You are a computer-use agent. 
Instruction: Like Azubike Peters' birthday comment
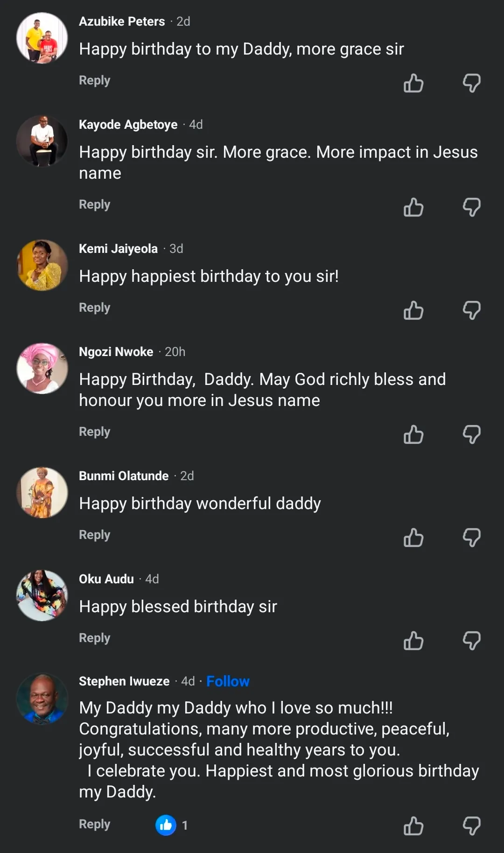(x=413, y=83)
